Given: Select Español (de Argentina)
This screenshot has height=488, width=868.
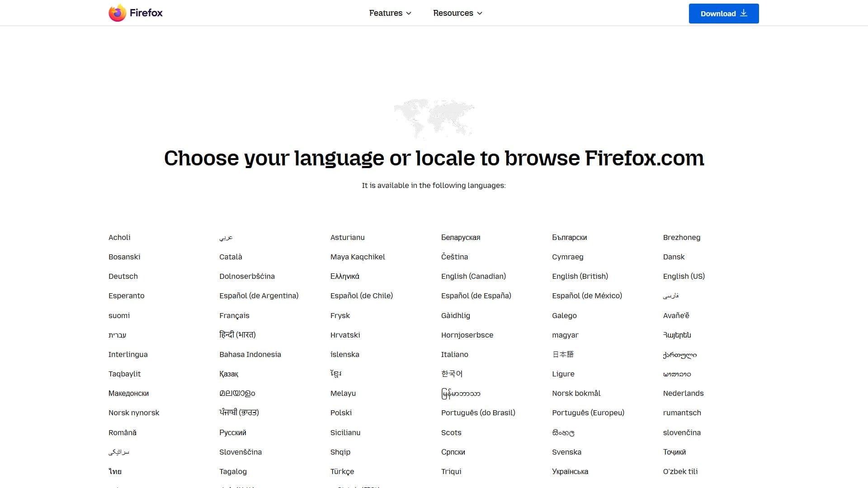Looking at the screenshot, I should click(259, 296).
